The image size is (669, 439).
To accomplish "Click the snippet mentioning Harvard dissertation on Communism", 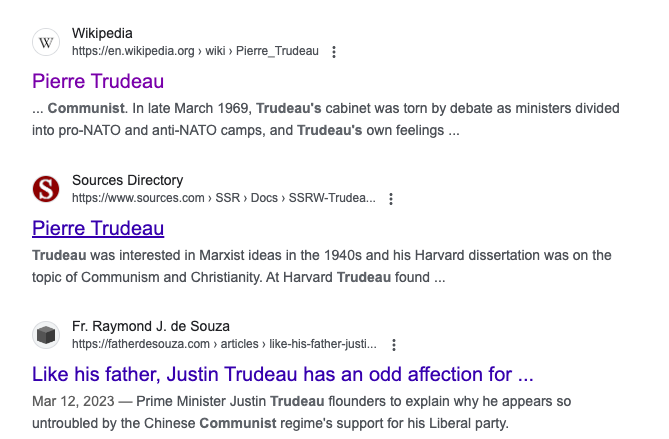I will (322, 266).
